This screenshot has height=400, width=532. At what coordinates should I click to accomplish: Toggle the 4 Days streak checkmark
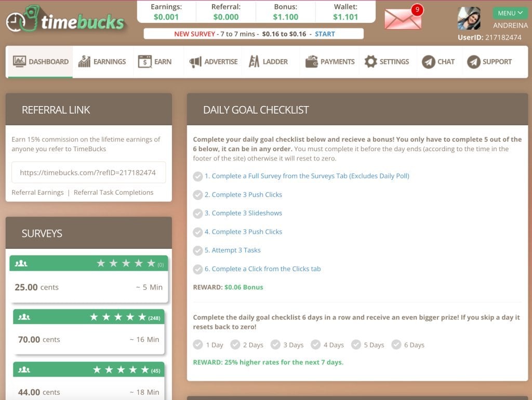click(315, 344)
